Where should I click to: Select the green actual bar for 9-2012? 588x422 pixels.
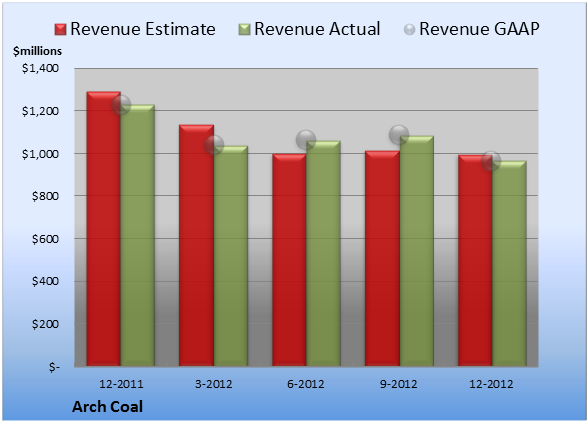point(416,251)
